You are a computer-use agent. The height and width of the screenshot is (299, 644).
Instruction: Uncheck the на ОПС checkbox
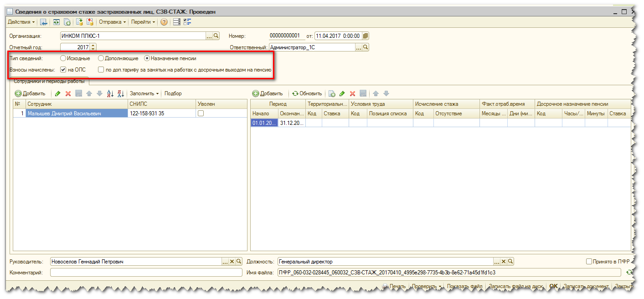pos(63,70)
